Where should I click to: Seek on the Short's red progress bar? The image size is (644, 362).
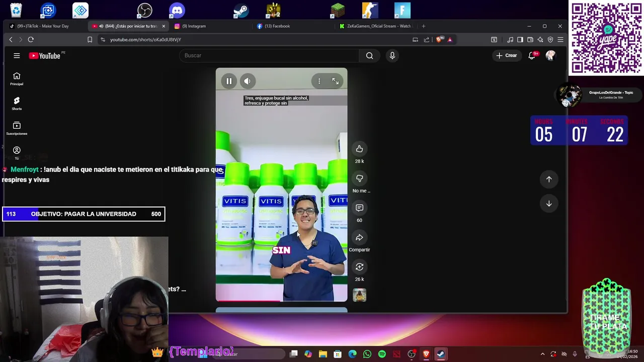pyautogui.click(x=281, y=301)
